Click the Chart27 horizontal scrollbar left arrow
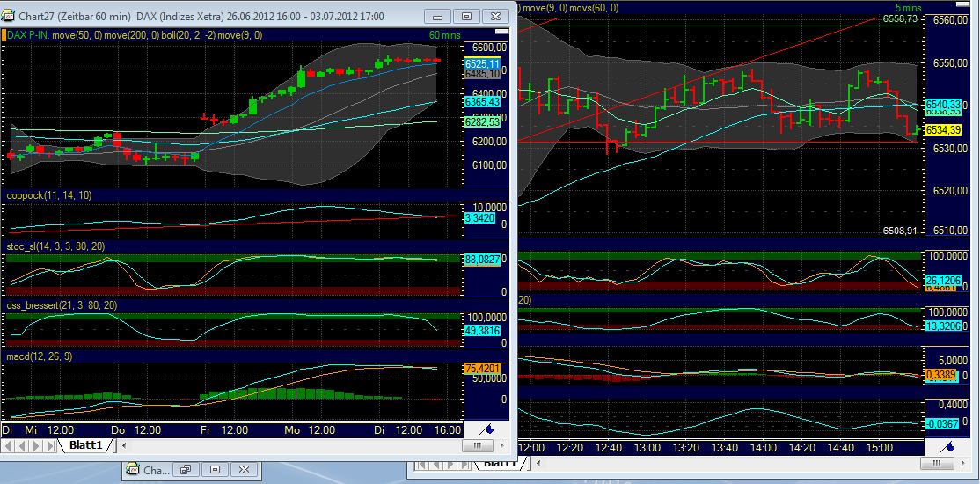 [124, 446]
